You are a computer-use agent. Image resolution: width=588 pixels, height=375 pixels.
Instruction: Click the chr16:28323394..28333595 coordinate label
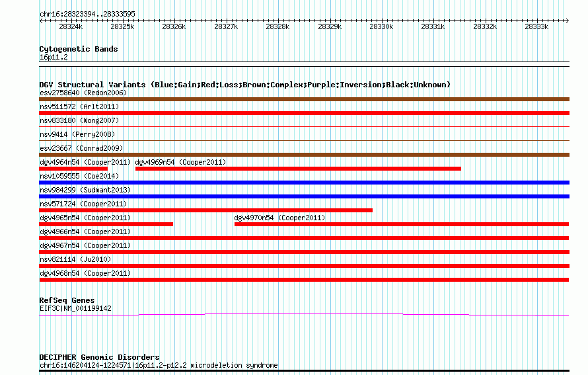(x=87, y=14)
